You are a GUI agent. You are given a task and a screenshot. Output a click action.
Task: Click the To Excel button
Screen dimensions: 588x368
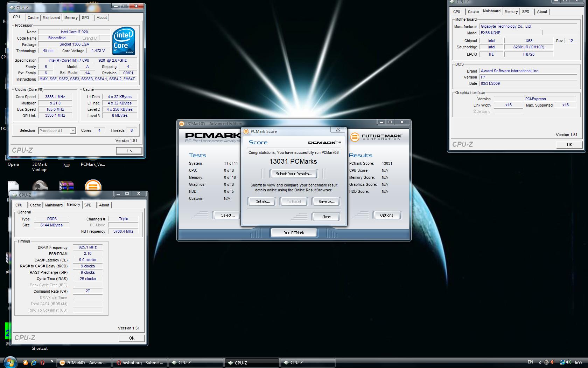294,202
